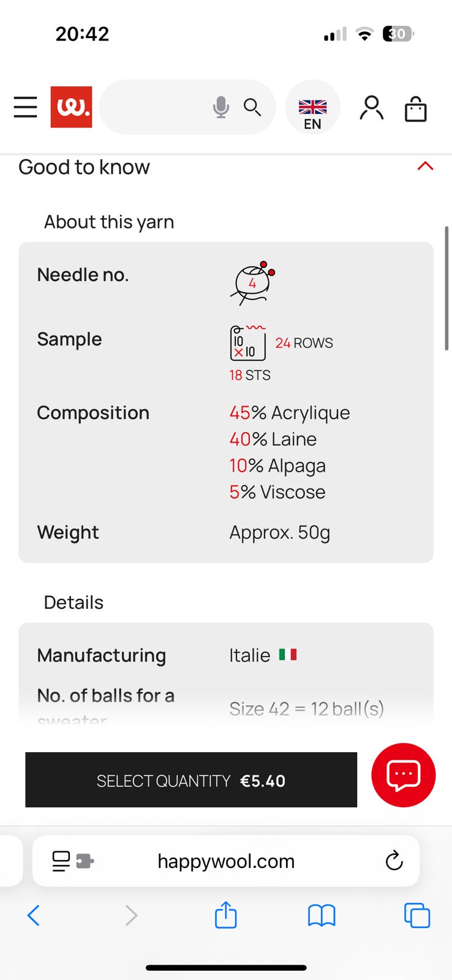Tap the microphone voice search icon
Image resolution: width=452 pixels, height=980 pixels.
(x=220, y=107)
